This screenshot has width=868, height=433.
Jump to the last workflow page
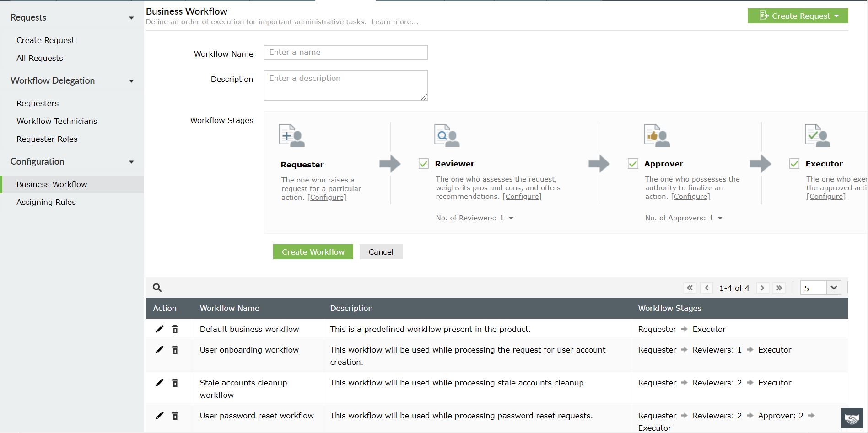point(779,288)
